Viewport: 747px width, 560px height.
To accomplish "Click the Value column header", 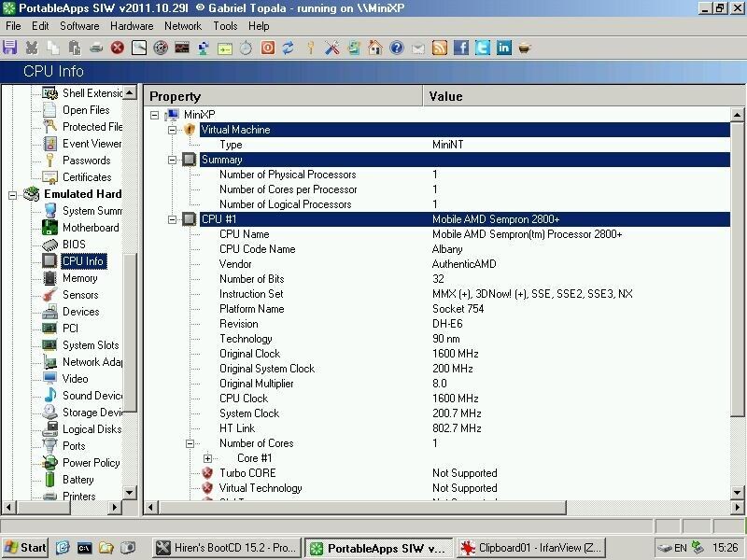I will click(585, 96).
